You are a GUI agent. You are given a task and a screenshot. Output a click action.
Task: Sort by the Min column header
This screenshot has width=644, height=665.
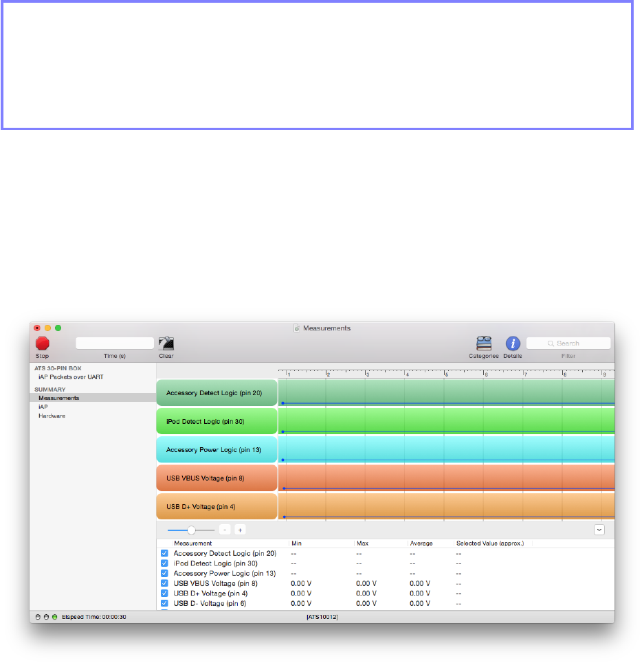pyautogui.click(x=296, y=543)
